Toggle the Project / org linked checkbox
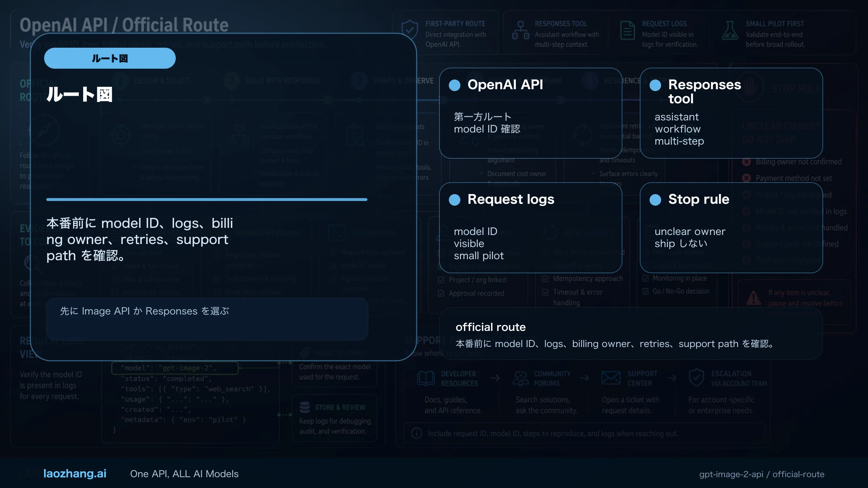868x488 pixels. 441,280
